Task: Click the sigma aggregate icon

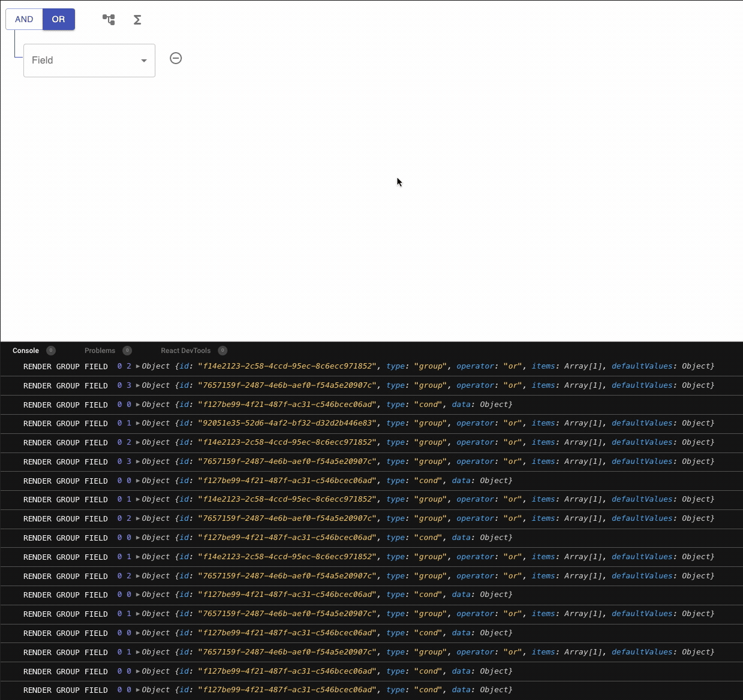Action: coord(137,20)
